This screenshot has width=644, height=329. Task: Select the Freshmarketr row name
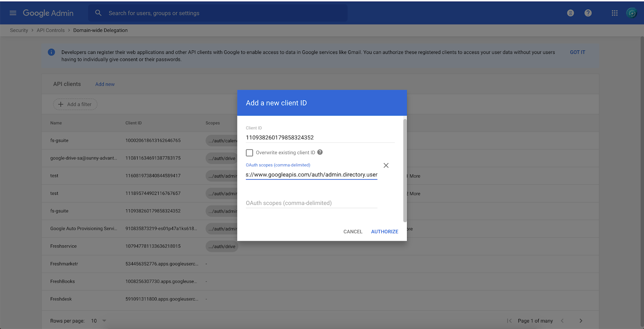(64, 264)
